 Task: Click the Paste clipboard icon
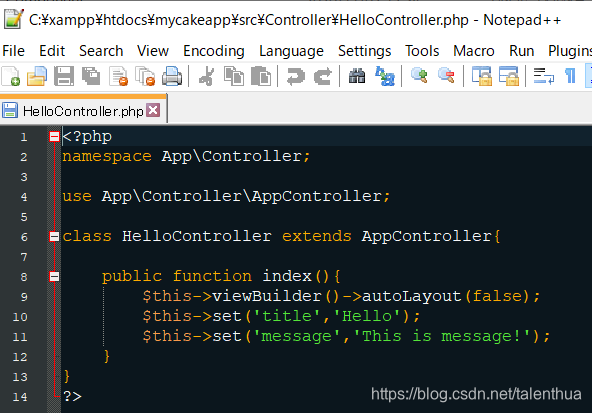(261, 76)
